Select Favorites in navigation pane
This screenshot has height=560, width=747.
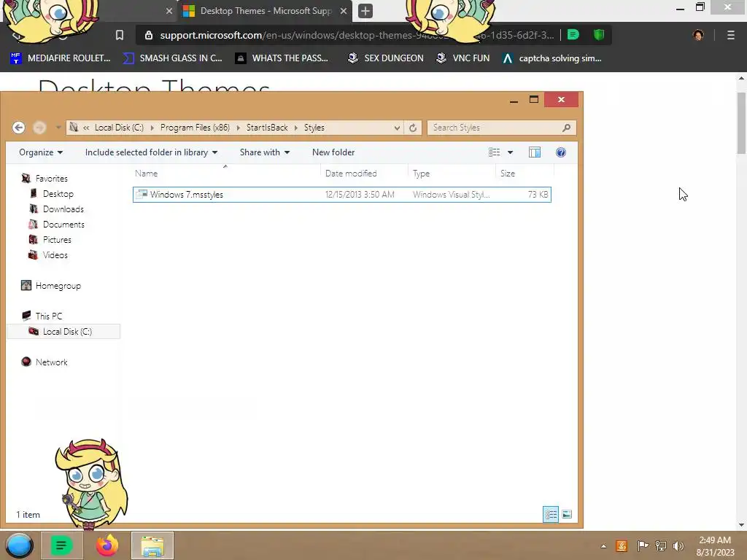[x=52, y=179]
